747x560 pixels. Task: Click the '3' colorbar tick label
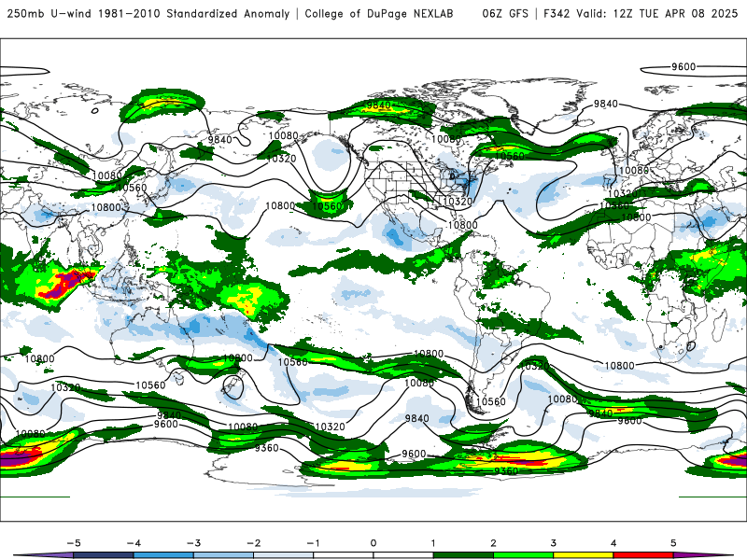553,543
